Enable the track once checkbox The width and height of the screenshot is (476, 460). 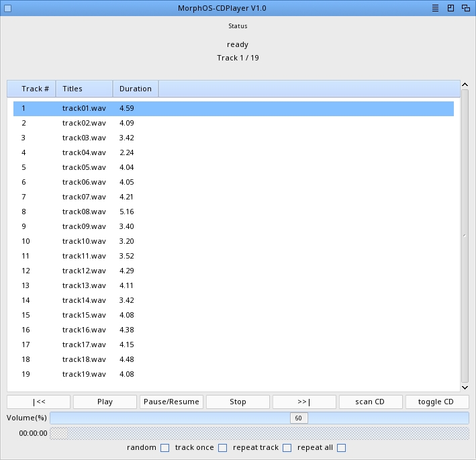coord(222,448)
